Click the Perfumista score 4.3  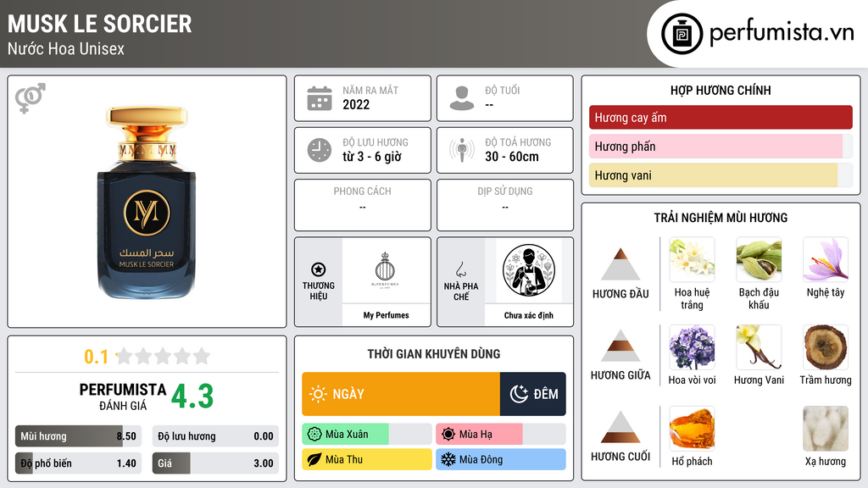point(192,396)
